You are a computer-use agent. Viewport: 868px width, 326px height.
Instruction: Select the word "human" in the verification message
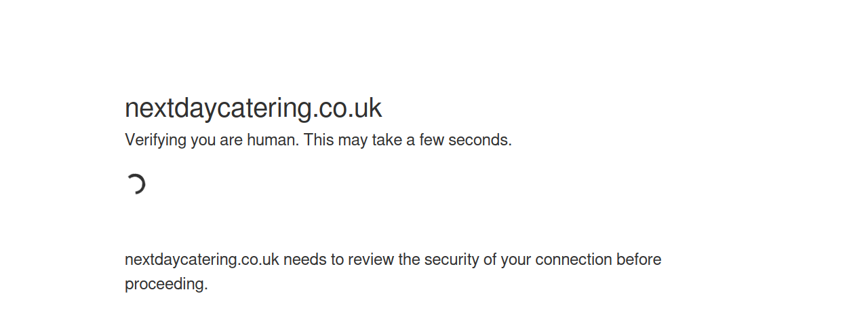(271, 141)
